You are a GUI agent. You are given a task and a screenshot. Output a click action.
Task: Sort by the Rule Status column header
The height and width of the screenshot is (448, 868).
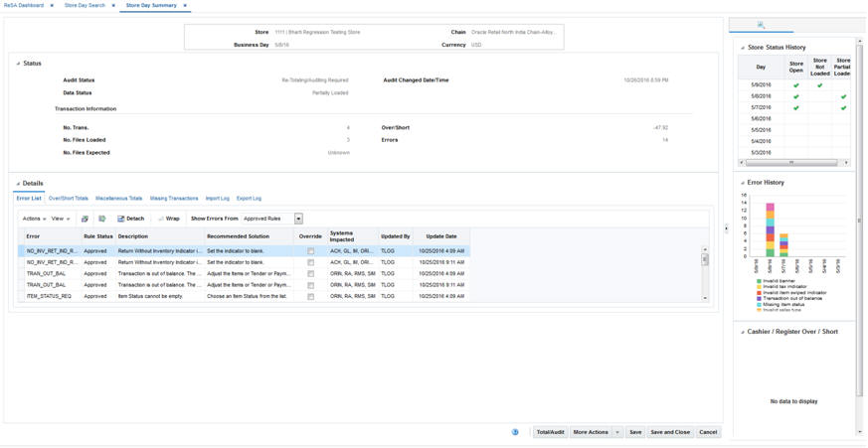coord(98,236)
